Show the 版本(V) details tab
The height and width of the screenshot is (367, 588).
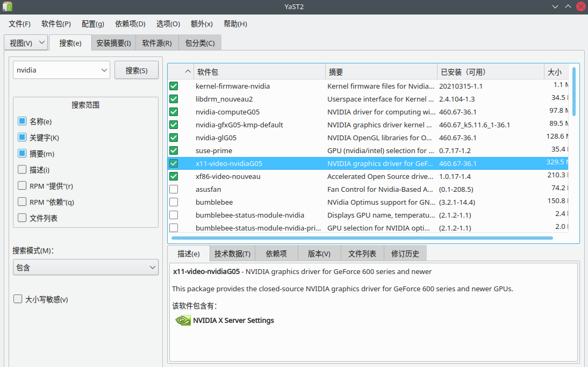click(319, 254)
